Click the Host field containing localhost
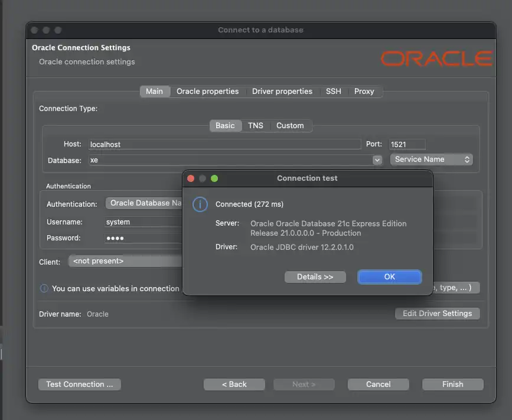Screen dimensions: 512x420 224,144
